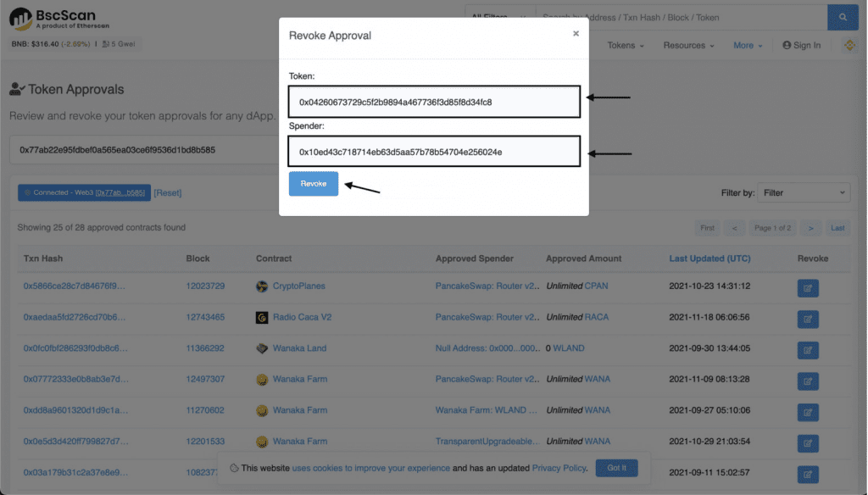Open the Wanaka Farm: WLAND spender link
Screen dimensions: 868x495
pos(486,410)
